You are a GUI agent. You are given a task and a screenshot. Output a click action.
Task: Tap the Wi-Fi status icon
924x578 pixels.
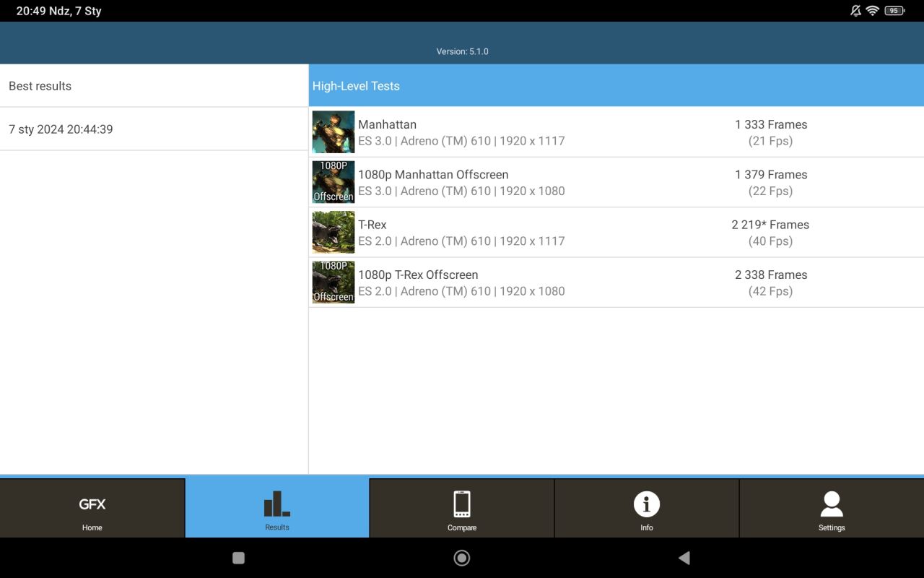(x=873, y=11)
